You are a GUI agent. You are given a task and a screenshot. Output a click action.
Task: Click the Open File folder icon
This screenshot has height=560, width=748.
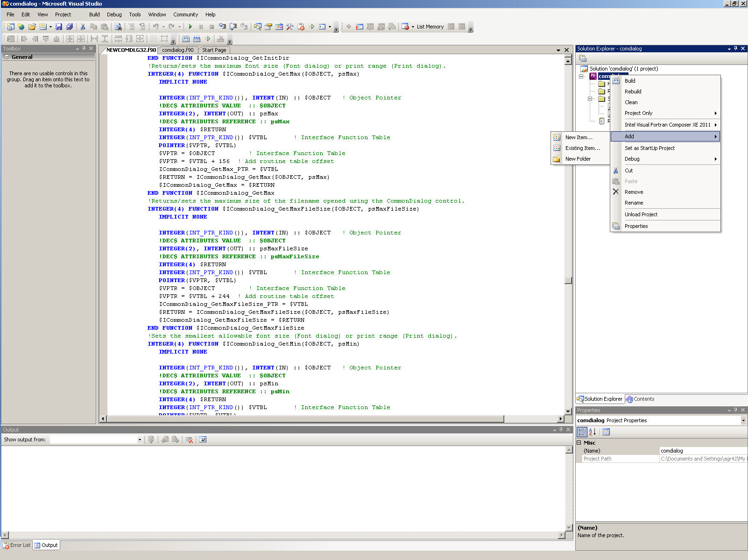tap(32, 27)
